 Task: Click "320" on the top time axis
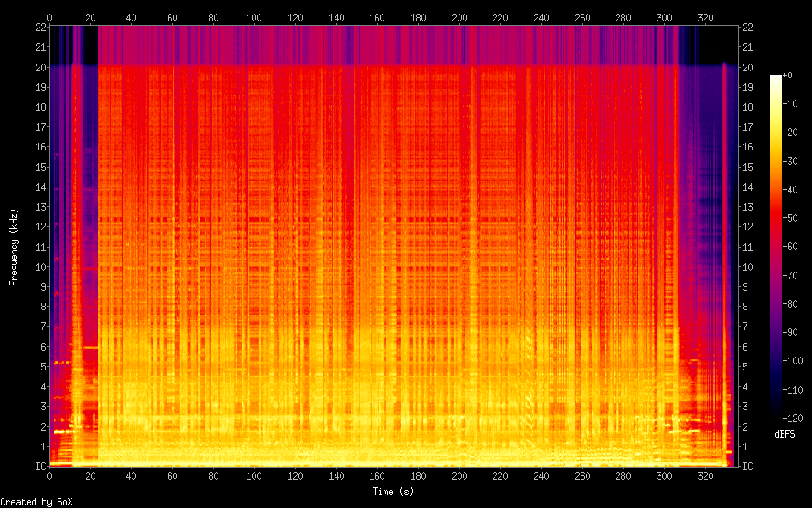pyautogui.click(x=705, y=17)
